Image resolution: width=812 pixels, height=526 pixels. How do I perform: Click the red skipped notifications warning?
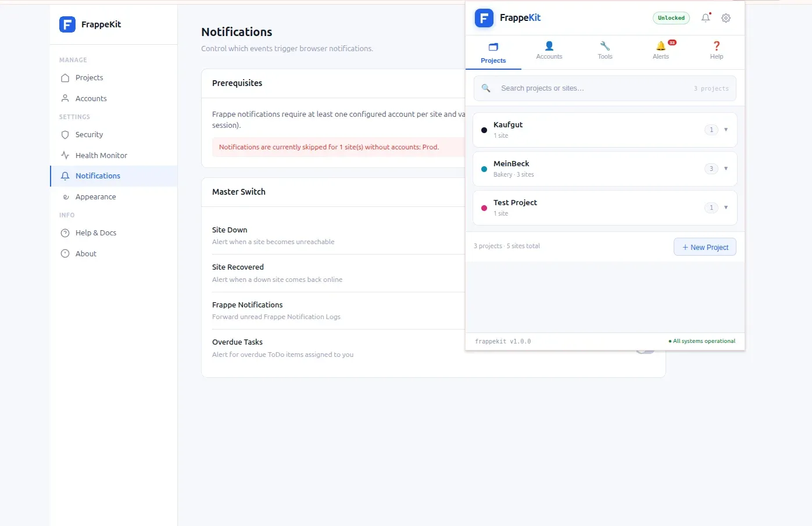pyautogui.click(x=329, y=148)
